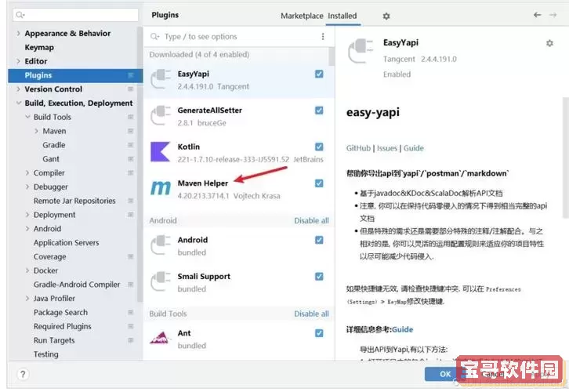The image size is (569, 392).
Task: Toggle the Maven Helper plugin checkbox
Action: [319, 183]
